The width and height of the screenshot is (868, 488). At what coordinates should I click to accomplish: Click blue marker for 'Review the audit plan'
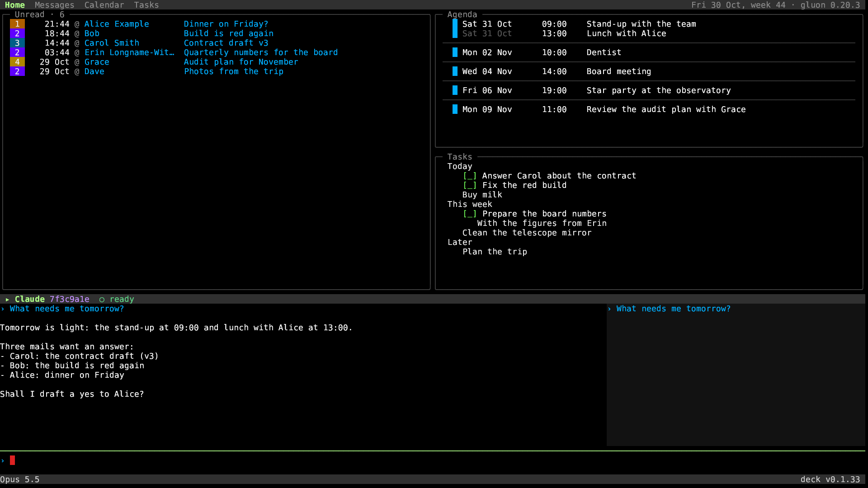point(455,109)
